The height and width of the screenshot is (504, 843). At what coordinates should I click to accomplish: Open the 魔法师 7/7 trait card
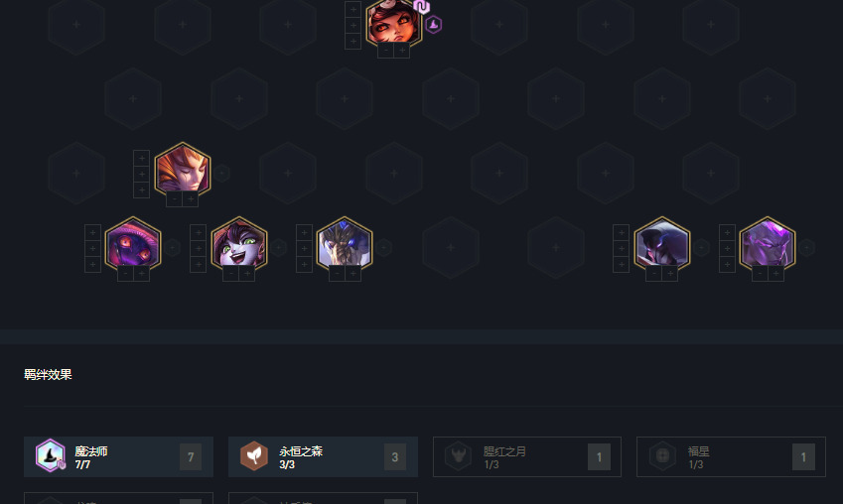click(x=118, y=456)
